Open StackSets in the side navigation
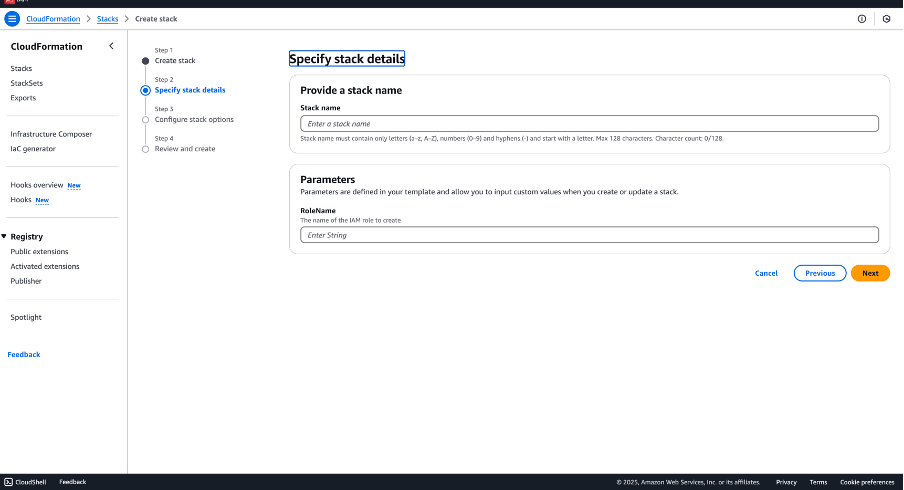Screen dimensions: 904x490 (27, 83)
